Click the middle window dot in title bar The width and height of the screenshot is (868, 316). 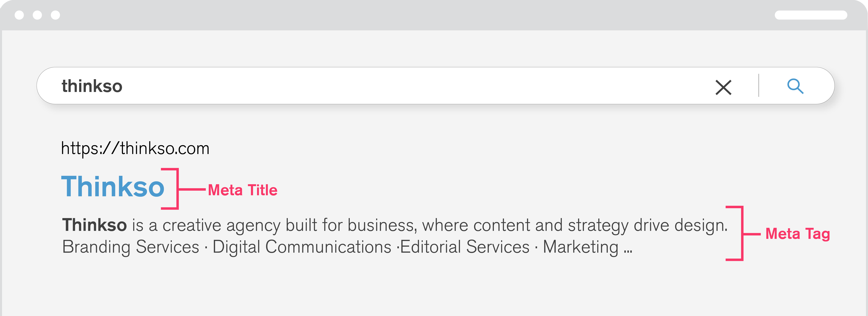tap(37, 15)
